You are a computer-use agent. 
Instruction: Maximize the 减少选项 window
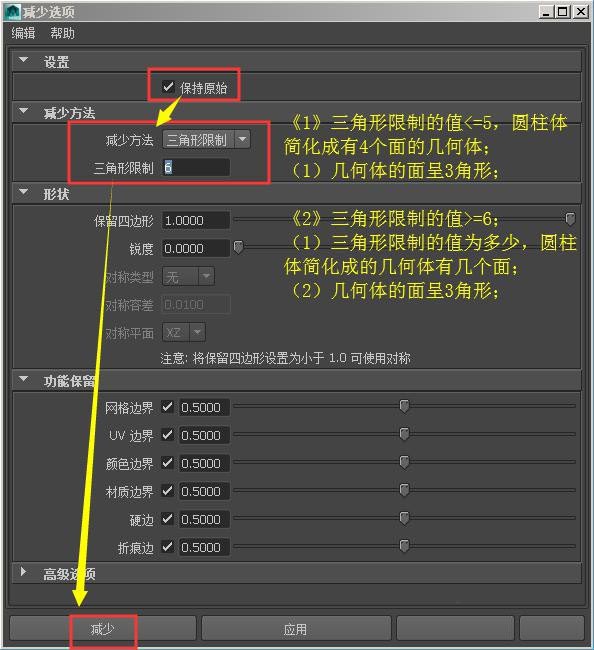tap(562, 12)
